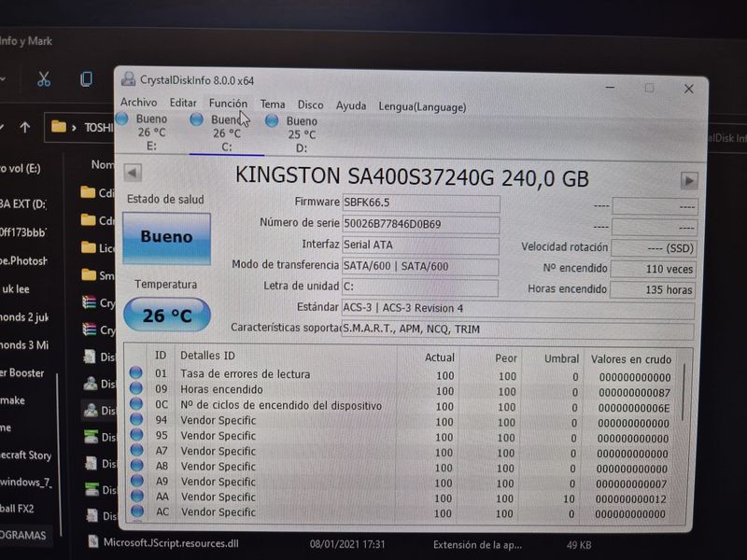Click the Velocidad rotación value (SSD)
Screen dimensions: 747x560
[x=655, y=248]
